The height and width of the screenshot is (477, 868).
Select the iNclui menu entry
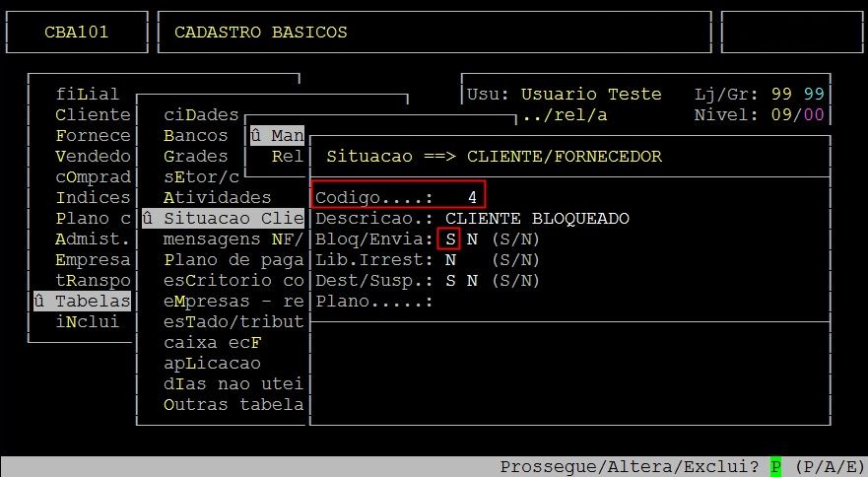[87, 322]
